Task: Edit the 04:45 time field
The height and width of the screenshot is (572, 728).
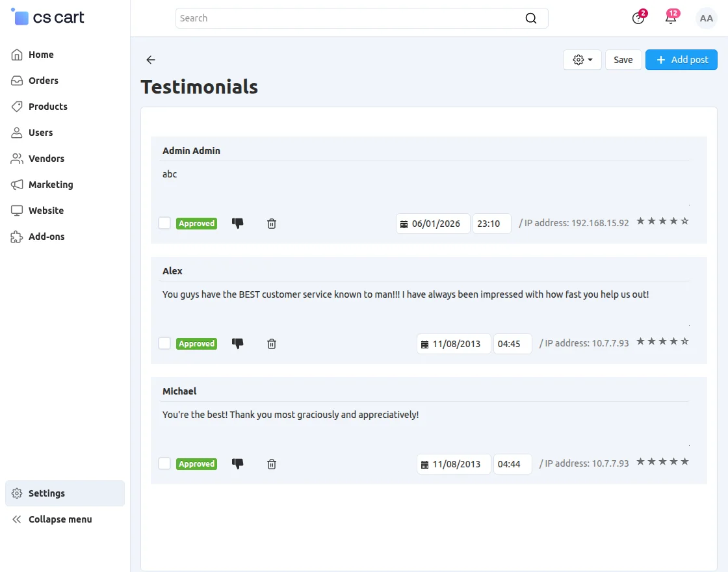Action: click(513, 344)
